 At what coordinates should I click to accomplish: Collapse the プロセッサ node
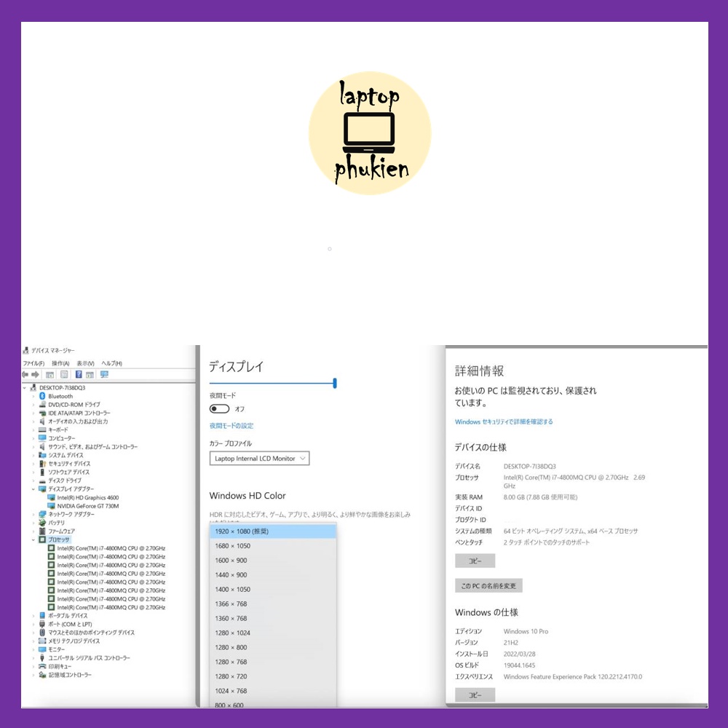(x=33, y=539)
